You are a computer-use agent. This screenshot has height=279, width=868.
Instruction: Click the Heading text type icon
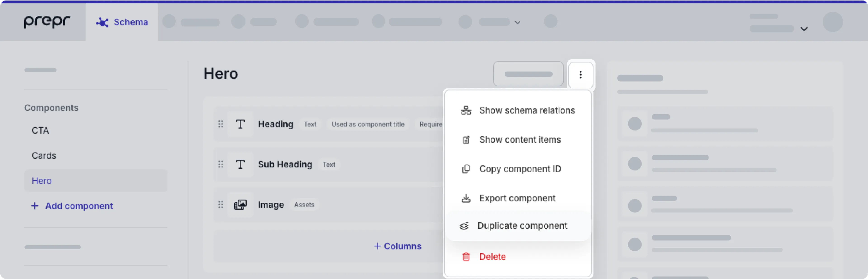pyautogui.click(x=240, y=124)
